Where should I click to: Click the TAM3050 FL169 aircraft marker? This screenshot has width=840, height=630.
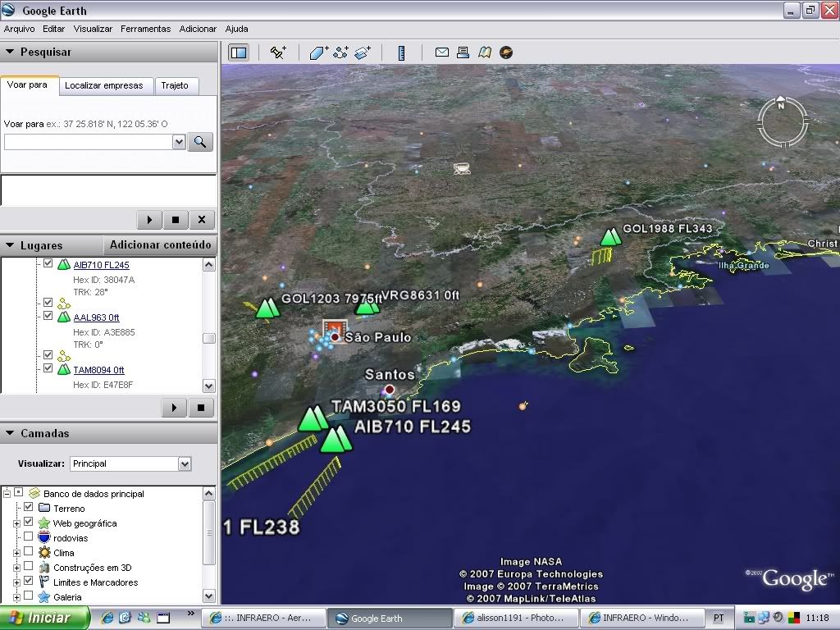coord(313,419)
